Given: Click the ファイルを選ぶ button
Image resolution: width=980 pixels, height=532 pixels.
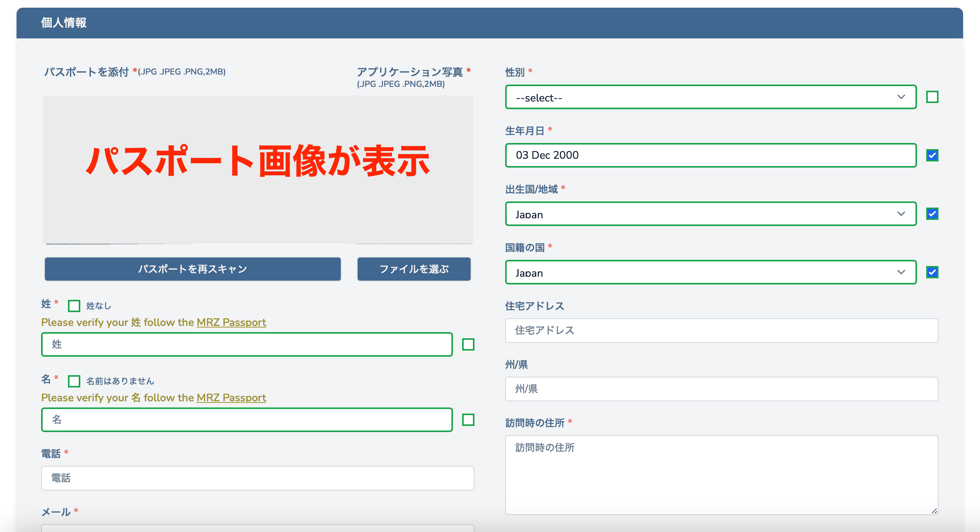Looking at the screenshot, I should (414, 269).
